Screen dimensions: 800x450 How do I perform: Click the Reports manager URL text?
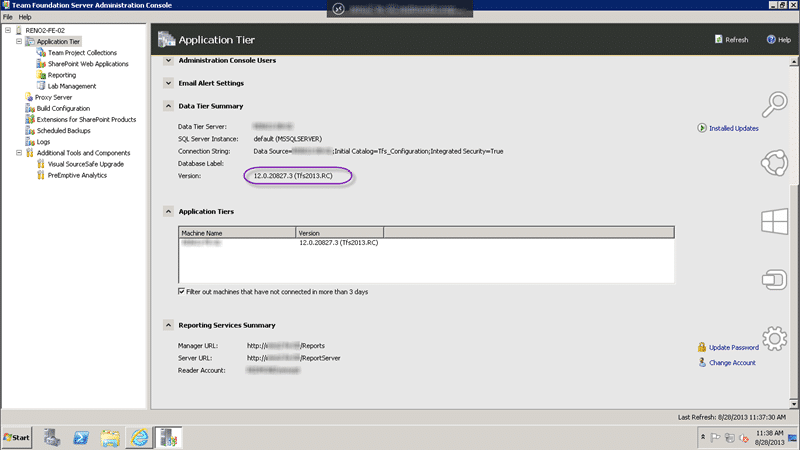[x=286, y=345]
